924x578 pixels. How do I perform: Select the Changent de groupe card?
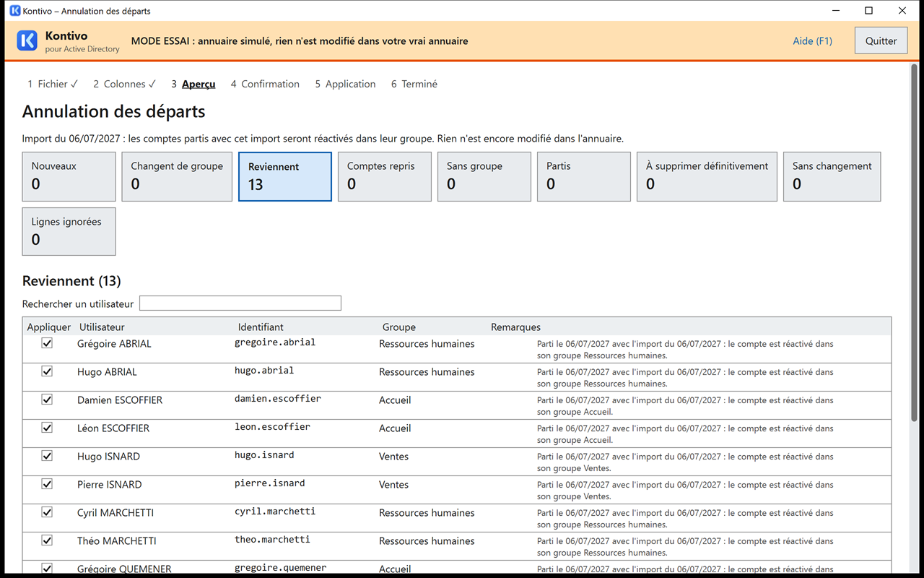point(177,176)
